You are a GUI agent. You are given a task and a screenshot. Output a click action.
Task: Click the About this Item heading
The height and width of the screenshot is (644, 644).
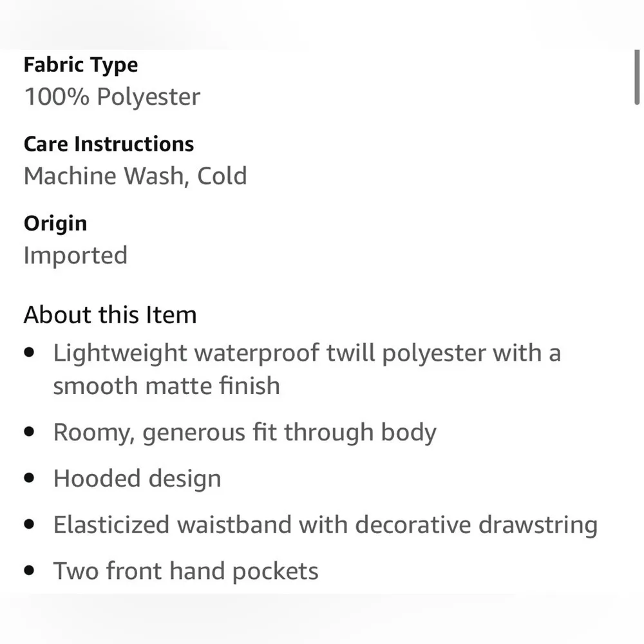point(110,315)
